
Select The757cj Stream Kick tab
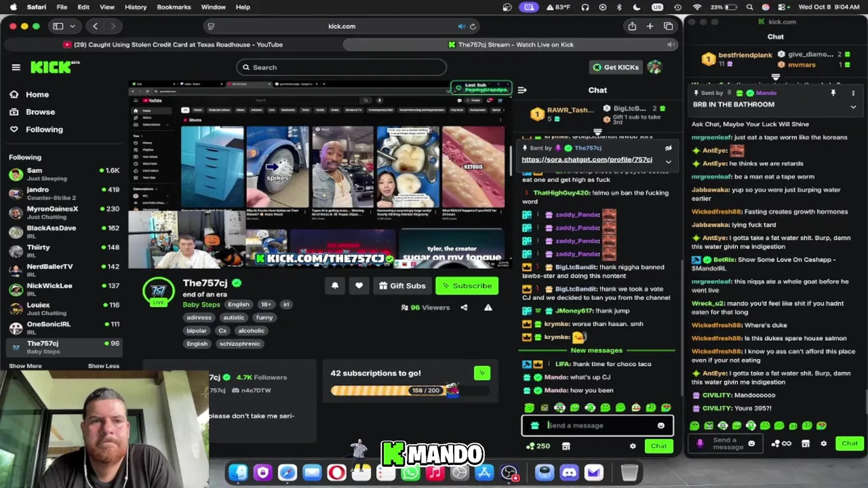(x=511, y=45)
